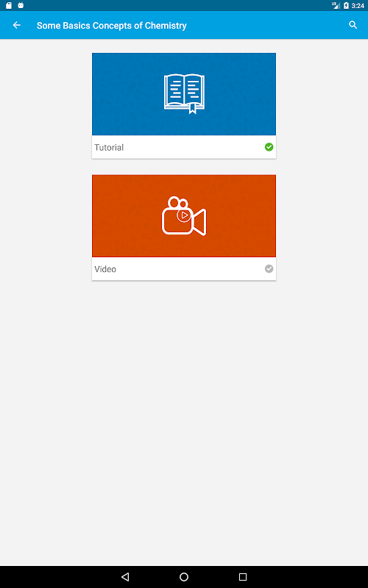This screenshot has height=588, width=368.
Task: Click the 'Some Basics Concepts of Chemistry' title
Action: click(x=112, y=26)
